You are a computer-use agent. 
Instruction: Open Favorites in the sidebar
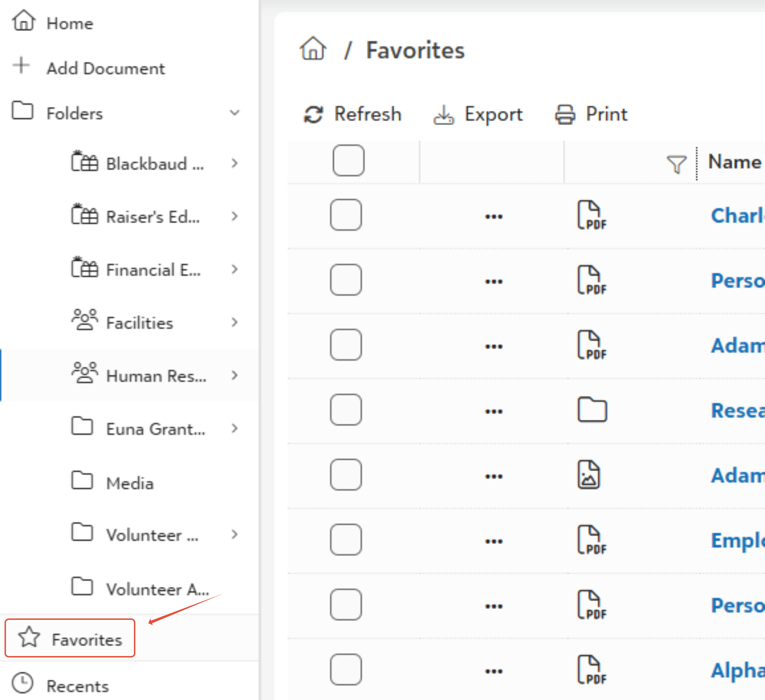pyautogui.click(x=70, y=638)
